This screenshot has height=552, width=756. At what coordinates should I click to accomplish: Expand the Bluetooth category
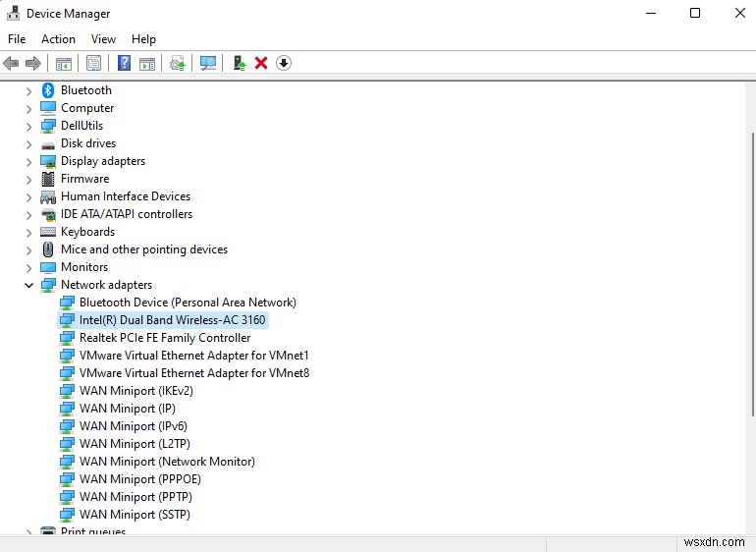click(x=28, y=90)
